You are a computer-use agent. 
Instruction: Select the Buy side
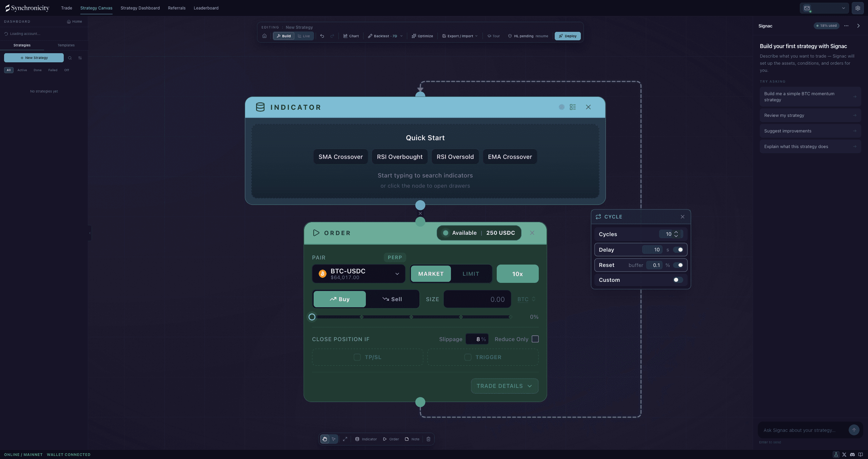pyautogui.click(x=339, y=299)
